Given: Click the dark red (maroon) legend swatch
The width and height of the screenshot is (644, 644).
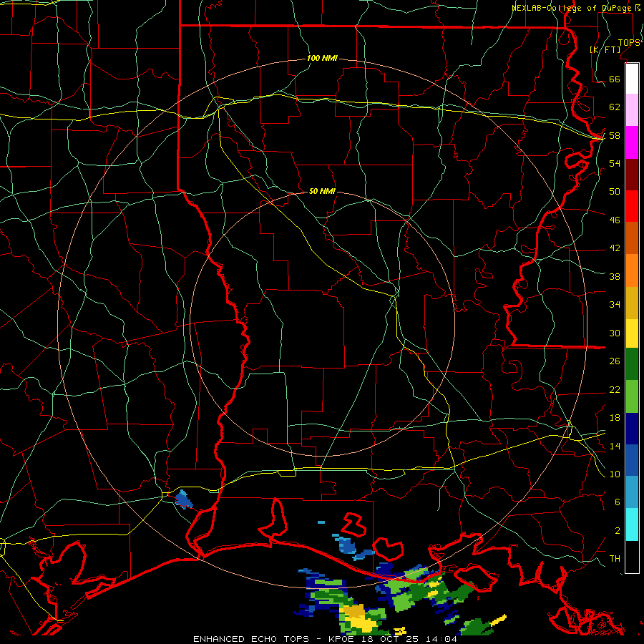Looking at the screenshot, I should (x=632, y=175).
